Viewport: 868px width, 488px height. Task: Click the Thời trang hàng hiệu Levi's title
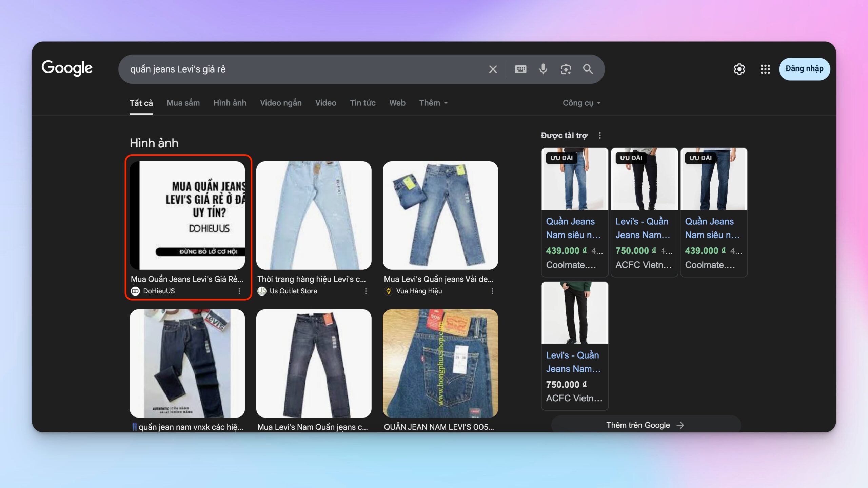click(312, 279)
